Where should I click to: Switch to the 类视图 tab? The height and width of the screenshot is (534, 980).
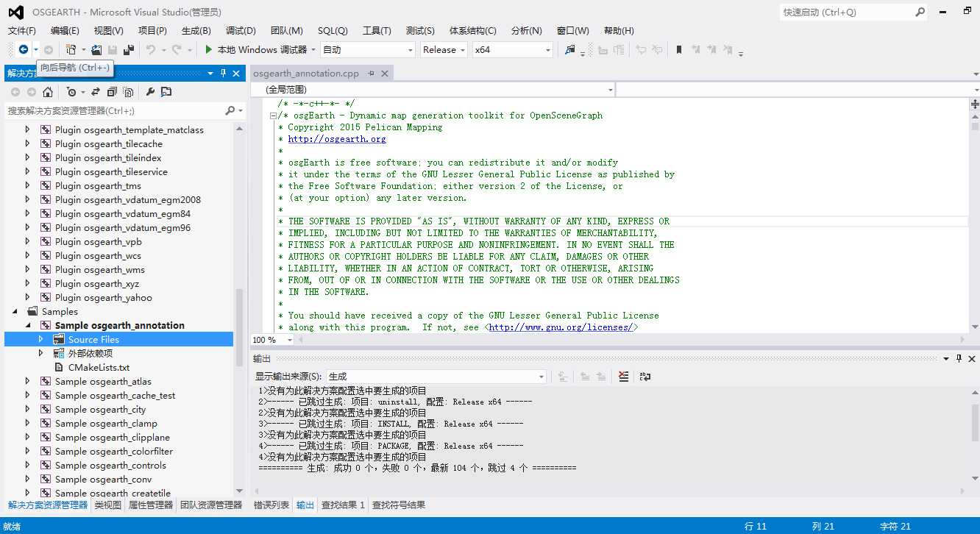click(x=107, y=505)
